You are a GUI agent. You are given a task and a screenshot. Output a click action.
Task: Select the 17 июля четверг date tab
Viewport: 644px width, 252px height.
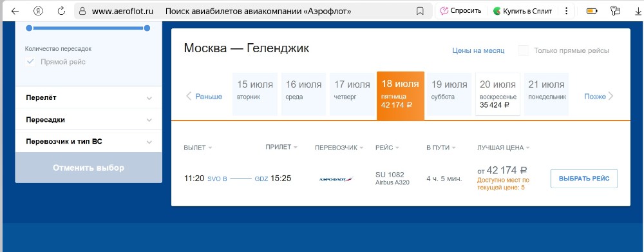(x=352, y=94)
